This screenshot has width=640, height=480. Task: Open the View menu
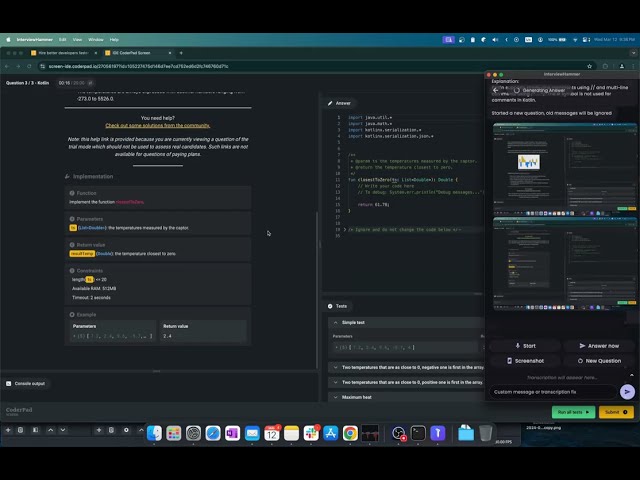(x=77, y=40)
